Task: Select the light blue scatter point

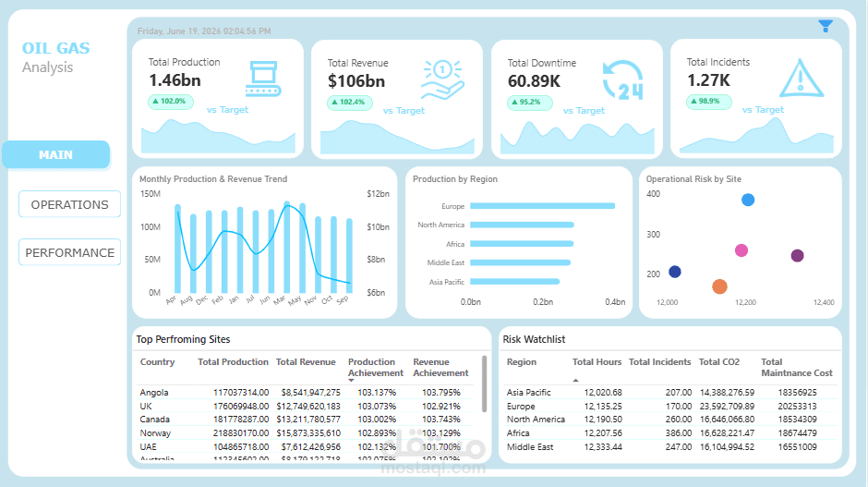Action: 748,200
